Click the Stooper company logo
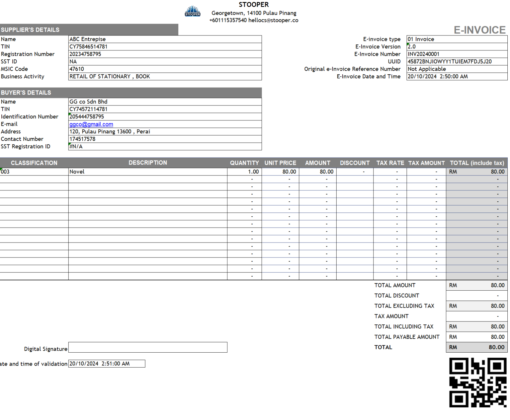This screenshot has width=510, height=420. [192, 11]
